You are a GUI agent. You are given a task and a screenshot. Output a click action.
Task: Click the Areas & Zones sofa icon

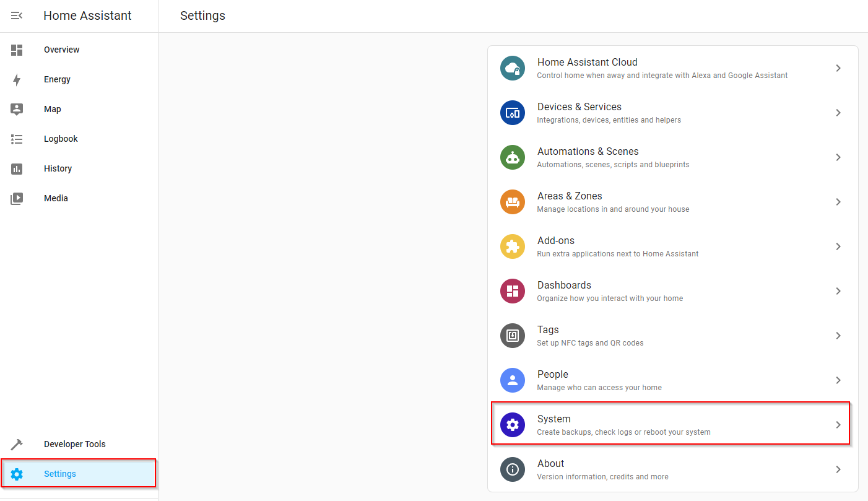(x=513, y=202)
